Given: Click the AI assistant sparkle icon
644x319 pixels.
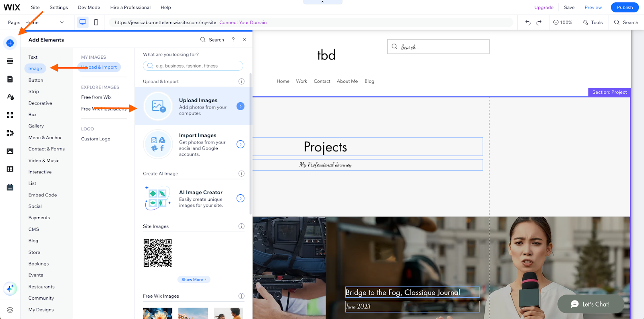Looking at the screenshot, I should click(10, 288).
